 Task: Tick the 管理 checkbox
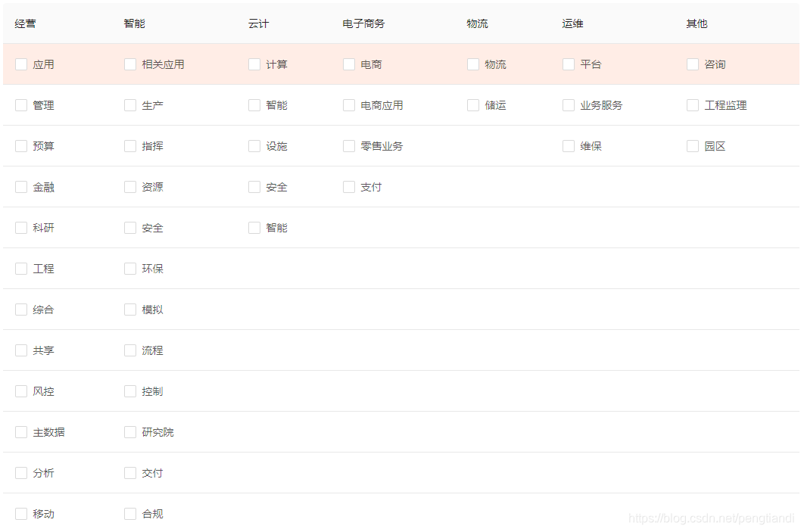click(x=21, y=105)
